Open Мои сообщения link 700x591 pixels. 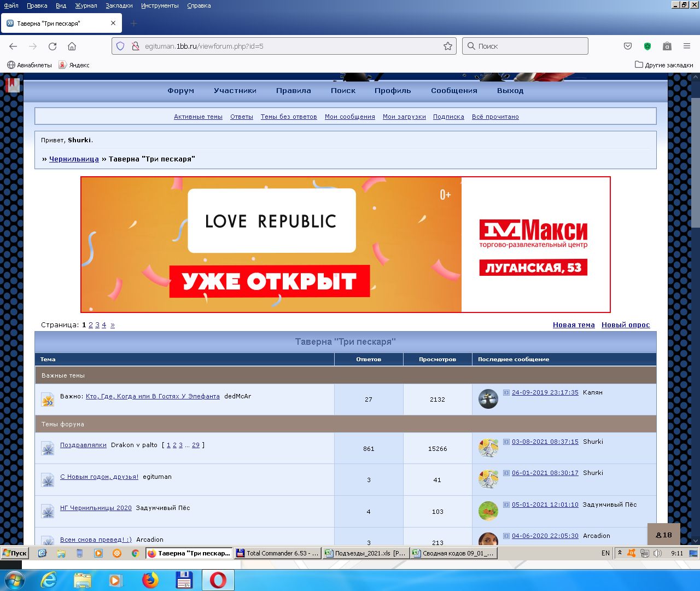(x=350, y=117)
